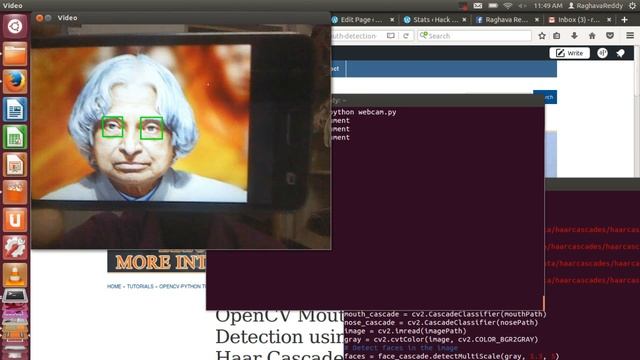
Task: Open the HOME breadcrumb link
Action: coord(114,287)
